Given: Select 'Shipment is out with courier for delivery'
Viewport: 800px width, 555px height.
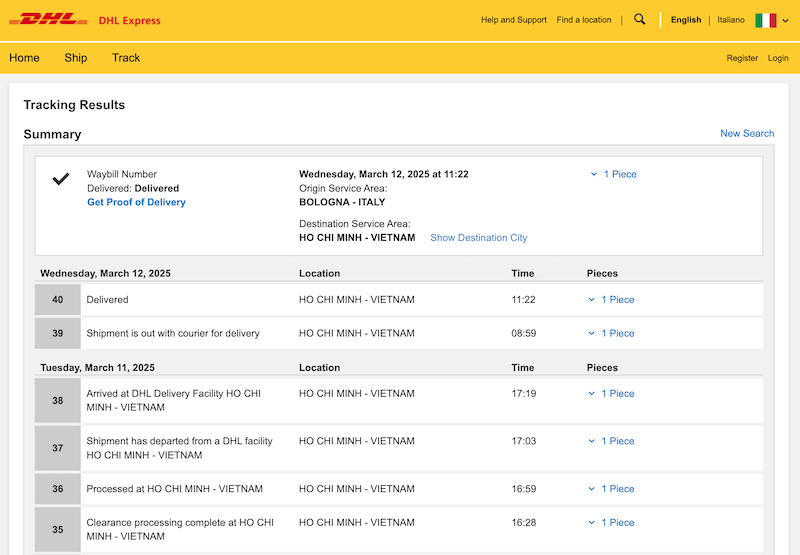Looking at the screenshot, I should coord(173,333).
